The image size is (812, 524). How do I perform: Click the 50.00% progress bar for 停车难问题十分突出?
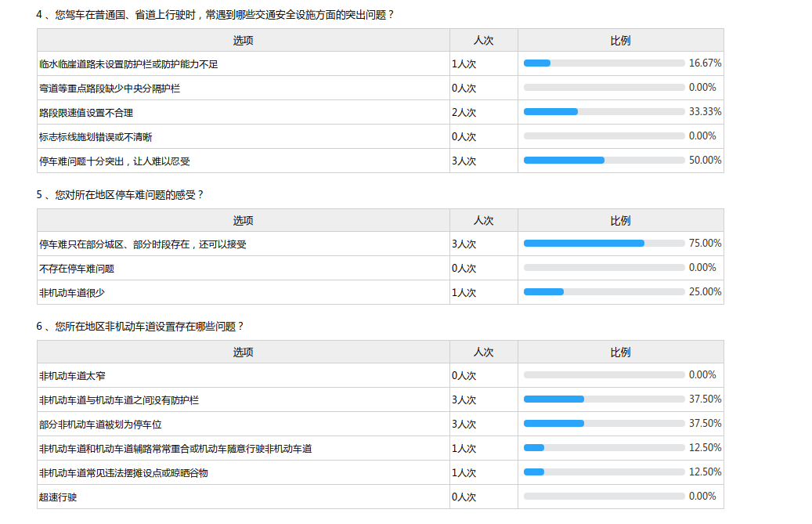click(x=604, y=161)
